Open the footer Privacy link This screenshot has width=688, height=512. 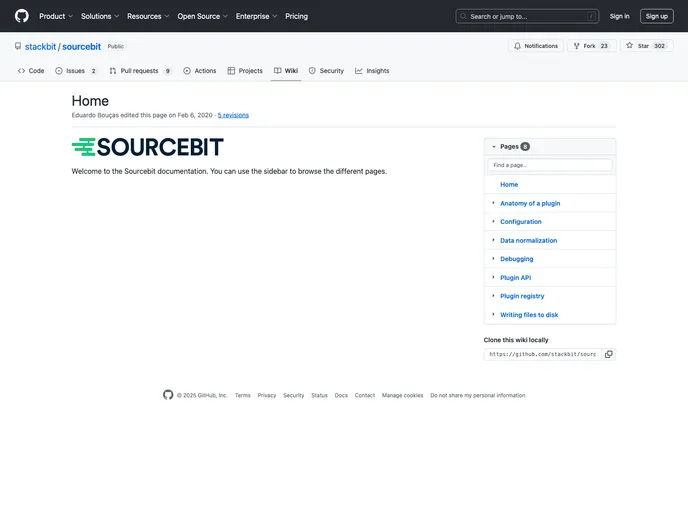point(267,395)
